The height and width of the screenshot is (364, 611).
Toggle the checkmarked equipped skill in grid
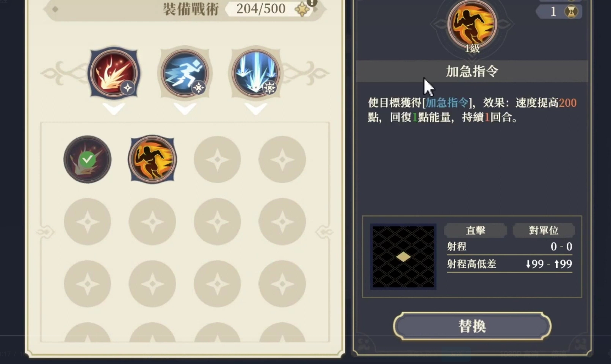(x=87, y=159)
